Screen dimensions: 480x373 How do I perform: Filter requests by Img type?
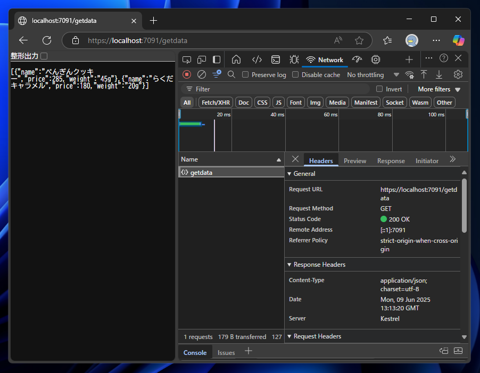point(315,103)
